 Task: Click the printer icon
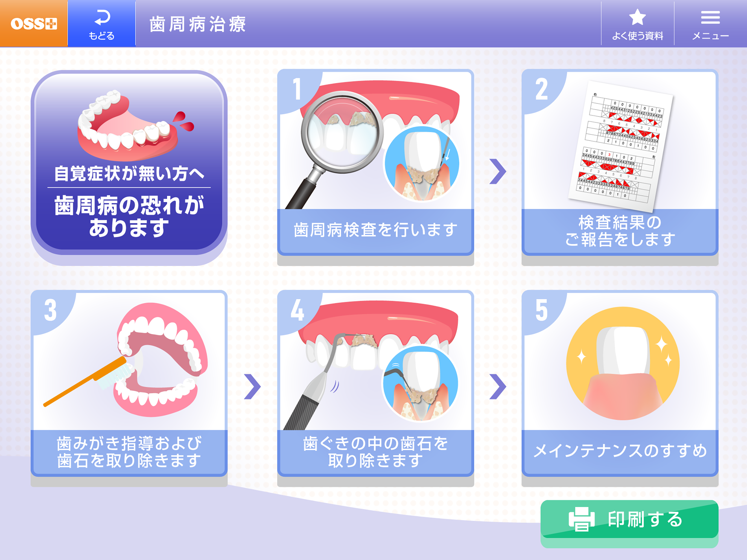(x=582, y=519)
